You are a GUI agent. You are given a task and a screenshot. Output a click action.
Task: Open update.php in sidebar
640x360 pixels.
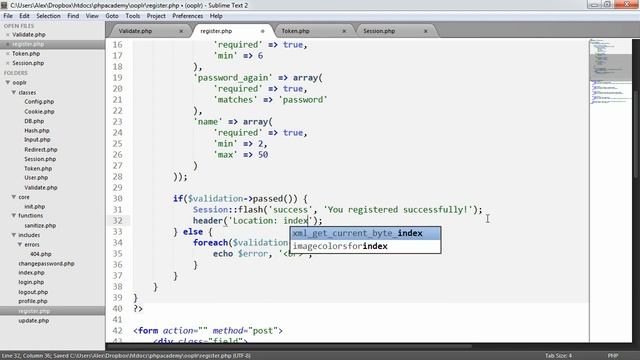33,321
